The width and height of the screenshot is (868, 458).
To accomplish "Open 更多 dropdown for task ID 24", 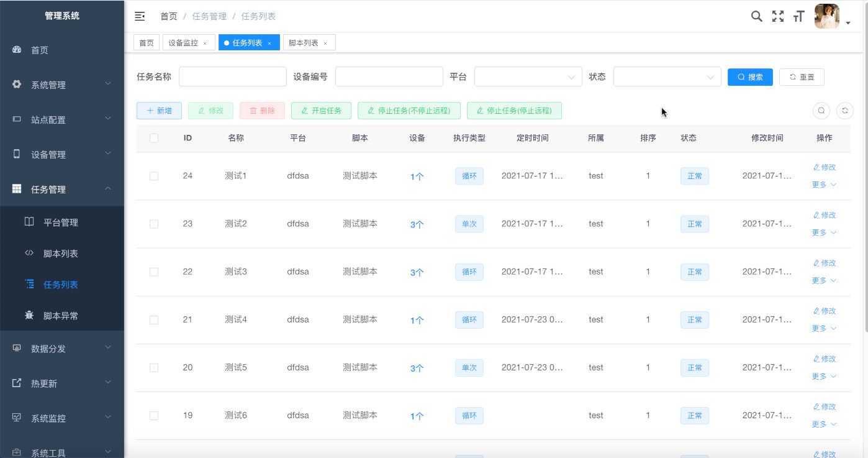I will (824, 185).
